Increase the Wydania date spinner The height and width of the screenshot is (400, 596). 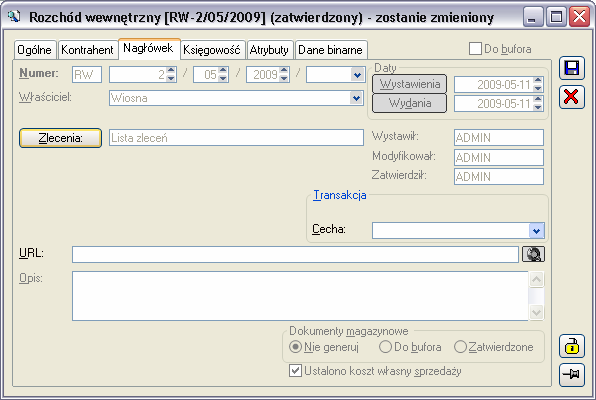tap(537, 99)
